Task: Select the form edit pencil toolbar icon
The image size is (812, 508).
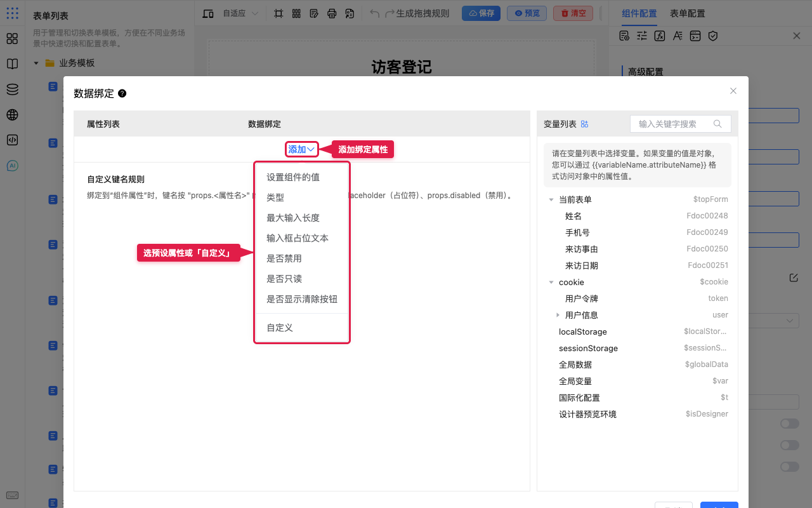Action: pos(314,13)
